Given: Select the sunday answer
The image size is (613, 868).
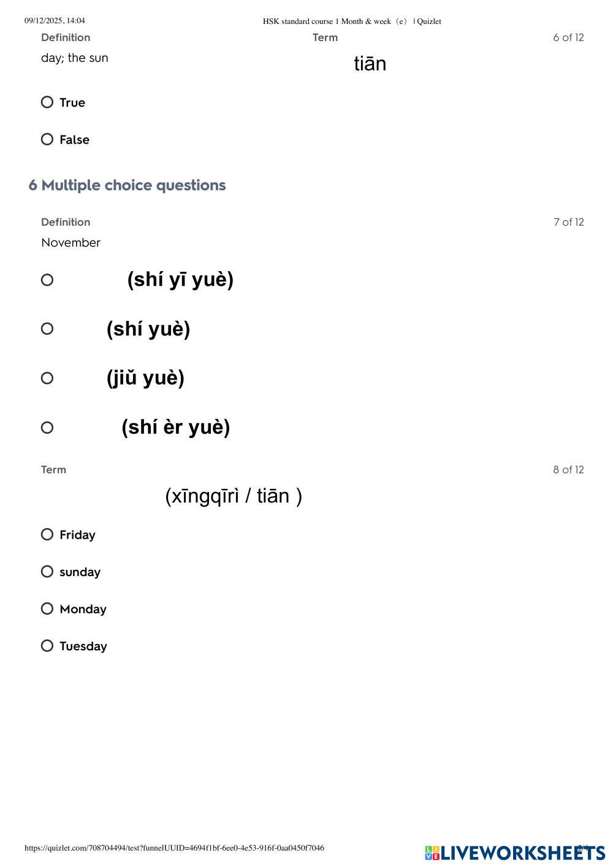Looking at the screenshot, I should (x=47, y=572).
